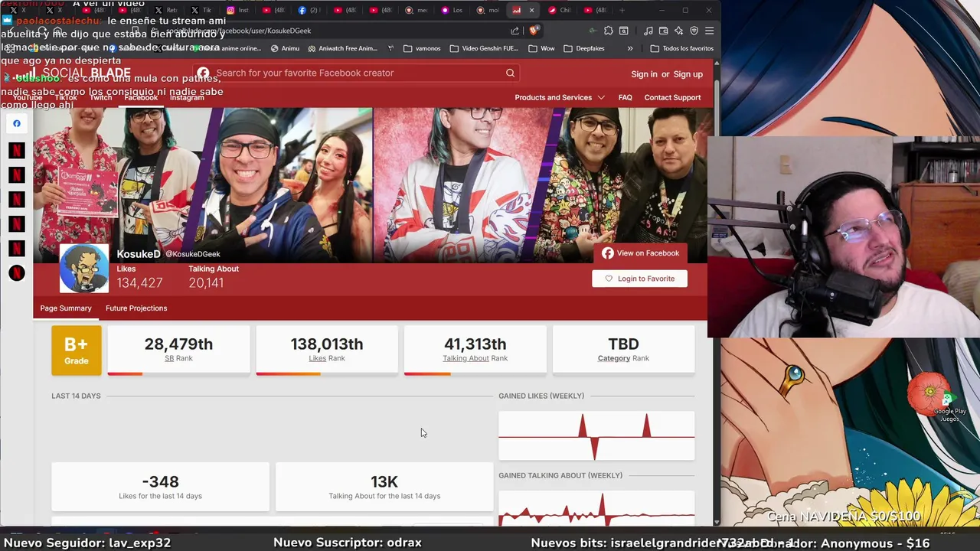Open the browser hamburger menu icon
The height and width of the screenshot is (551, 980).
pos(710,31)
